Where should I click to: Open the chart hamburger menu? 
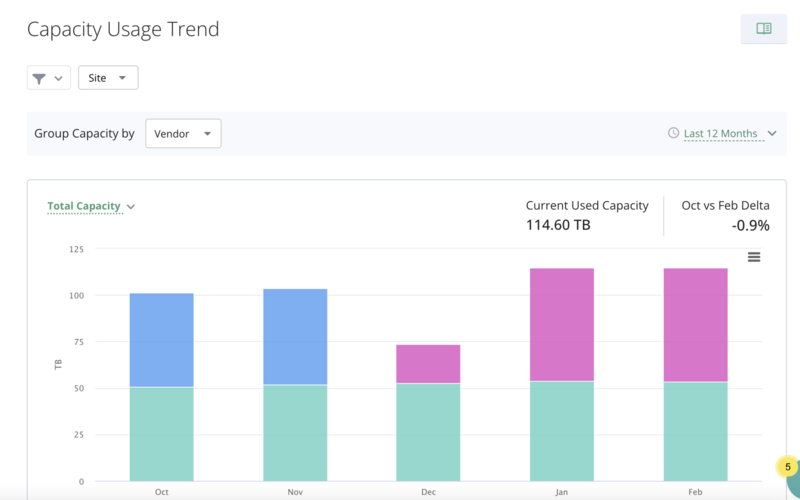pyautogui.click(x=754, y=257)
